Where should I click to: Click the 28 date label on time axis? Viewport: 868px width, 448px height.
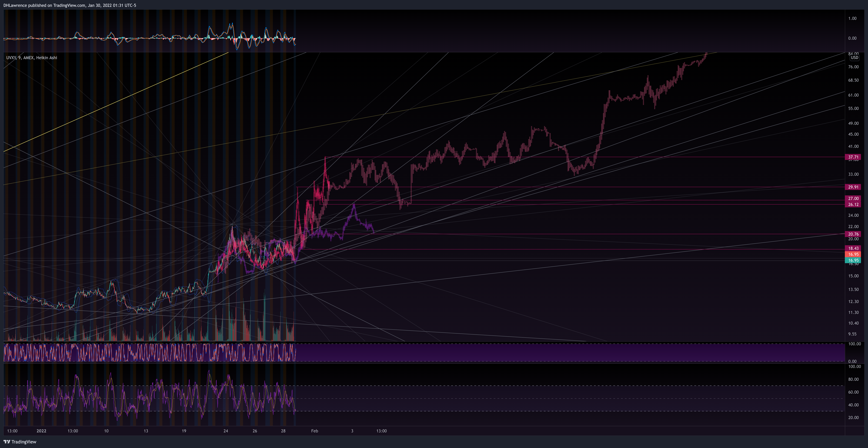click(x=283, y=431)
